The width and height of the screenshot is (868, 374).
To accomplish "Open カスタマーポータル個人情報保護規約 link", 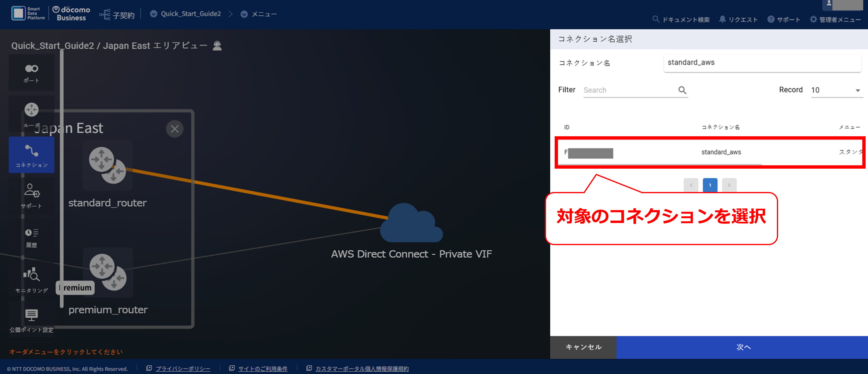I will (362, 369).
